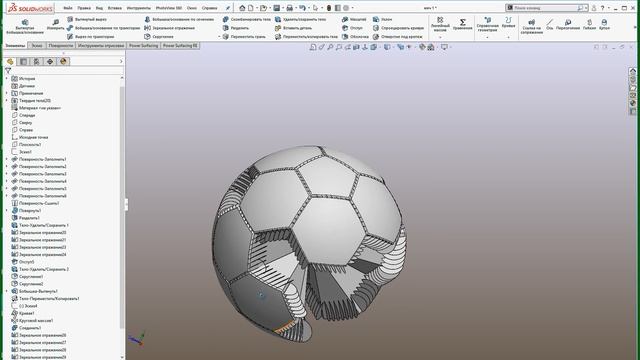This screenshot has width=640, height=360.
Task: Click the Оболочка shell tool
Action: click(x=355, y=36)
